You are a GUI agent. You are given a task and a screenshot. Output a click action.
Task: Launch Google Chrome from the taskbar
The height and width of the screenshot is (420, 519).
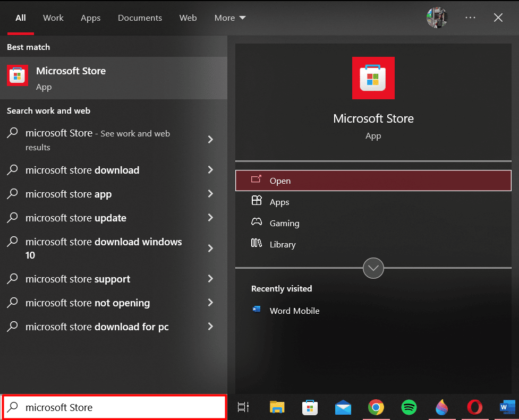click(x=376, y=407)
